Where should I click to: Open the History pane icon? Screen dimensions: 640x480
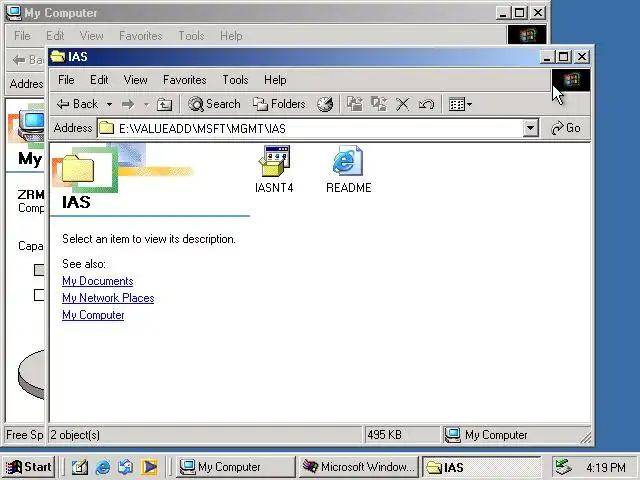[325, 104]
